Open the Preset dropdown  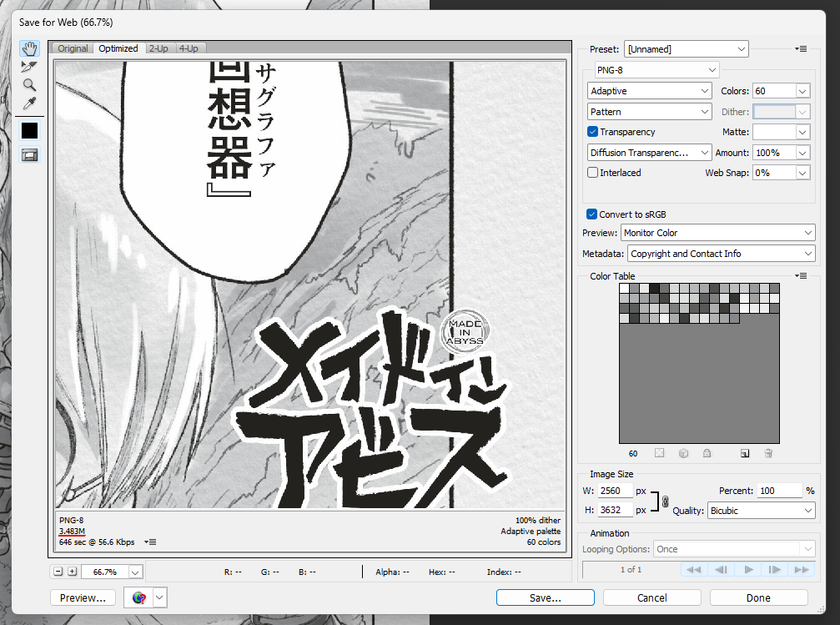coord(687,48)
